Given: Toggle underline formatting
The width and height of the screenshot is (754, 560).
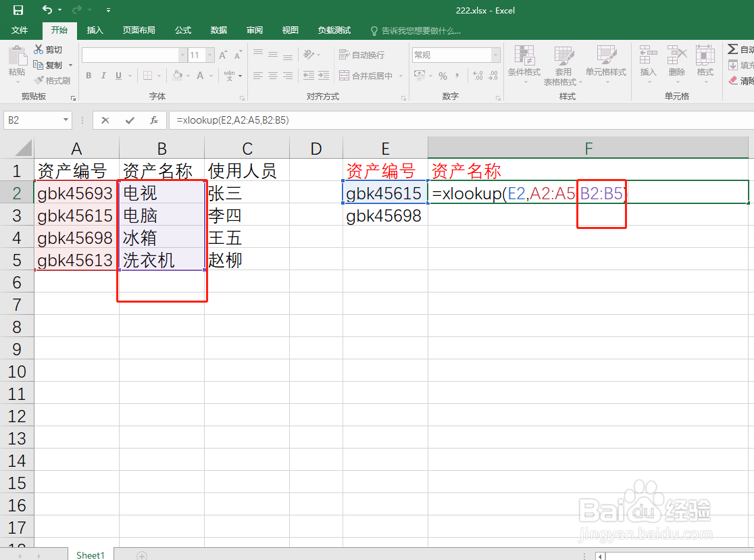Looking at the screenshot, I should coord(118,76).
